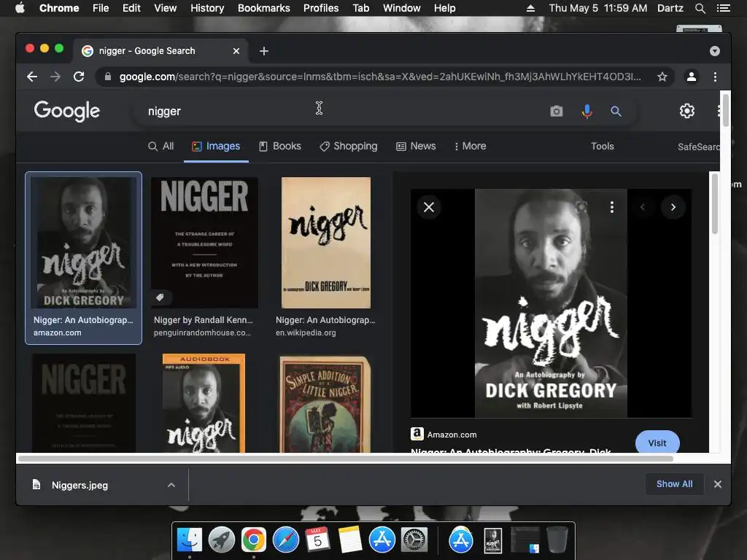Open Chrome's three-dot menu
Screen dimensions: 747x560
pos(715,77)
